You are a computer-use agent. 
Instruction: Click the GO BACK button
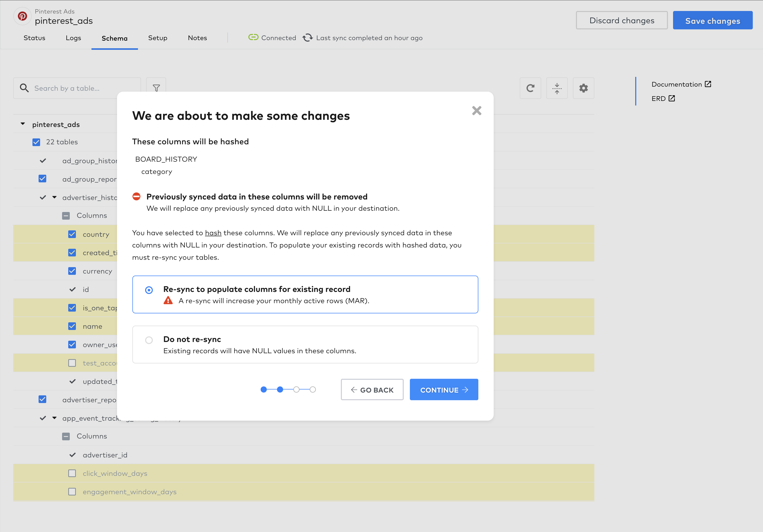(x=372, y=389)
